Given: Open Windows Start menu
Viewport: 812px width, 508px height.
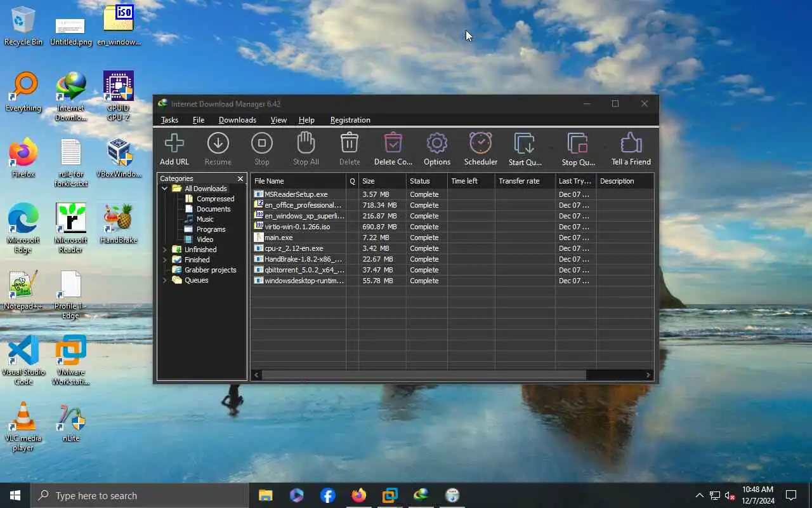Looking at the screenshot, I should [x=15, y=495].
